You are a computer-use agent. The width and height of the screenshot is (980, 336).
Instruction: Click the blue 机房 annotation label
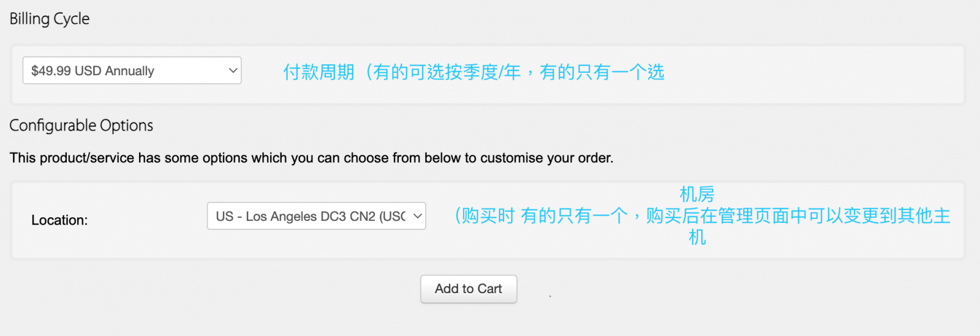point(697,195)
